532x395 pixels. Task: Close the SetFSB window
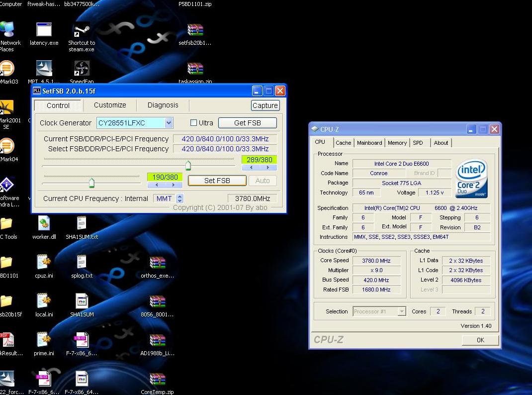(280, 91)
